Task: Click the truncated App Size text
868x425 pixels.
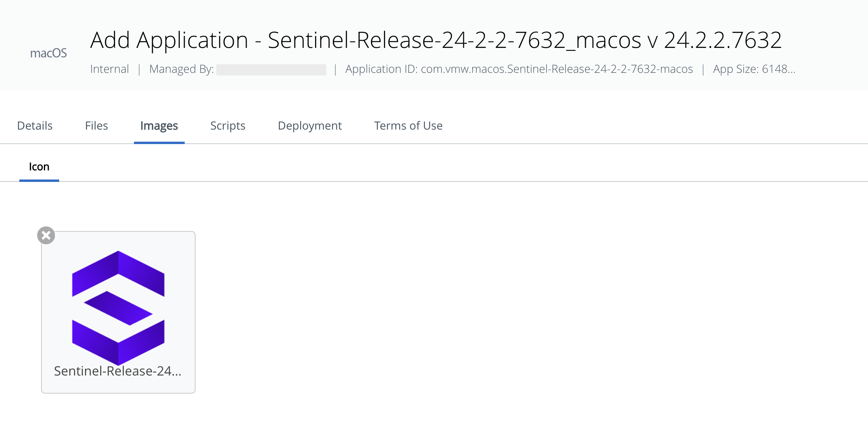Action: [x=754, y=69]
